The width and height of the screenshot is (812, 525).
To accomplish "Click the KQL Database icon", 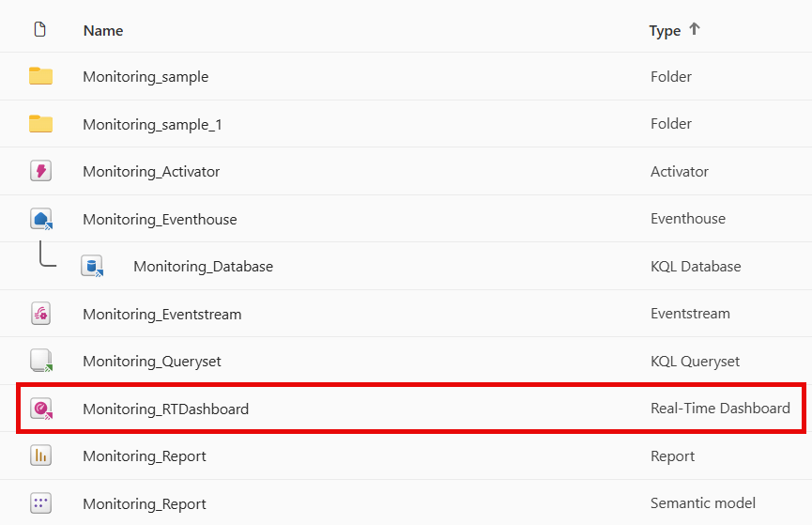I will [91, 266].
